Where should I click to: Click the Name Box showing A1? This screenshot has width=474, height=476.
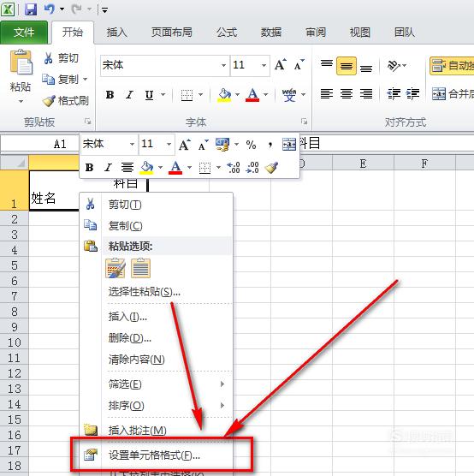point(40,144)
